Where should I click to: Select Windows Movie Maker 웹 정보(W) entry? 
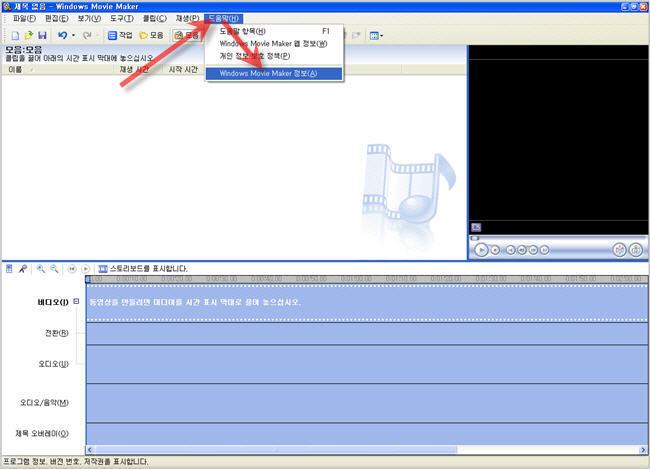coord(274,44)
